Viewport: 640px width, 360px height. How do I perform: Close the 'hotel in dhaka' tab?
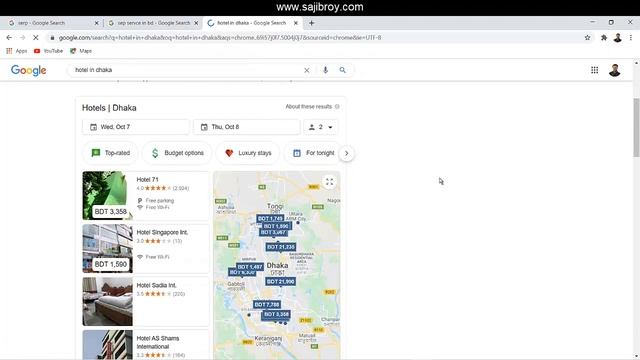[x=296, y=23]
